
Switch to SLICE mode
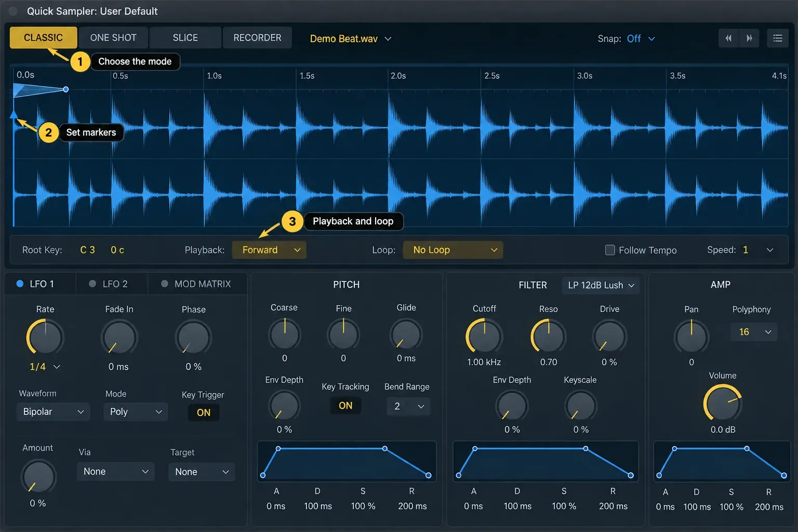click(x=185, y=37)
